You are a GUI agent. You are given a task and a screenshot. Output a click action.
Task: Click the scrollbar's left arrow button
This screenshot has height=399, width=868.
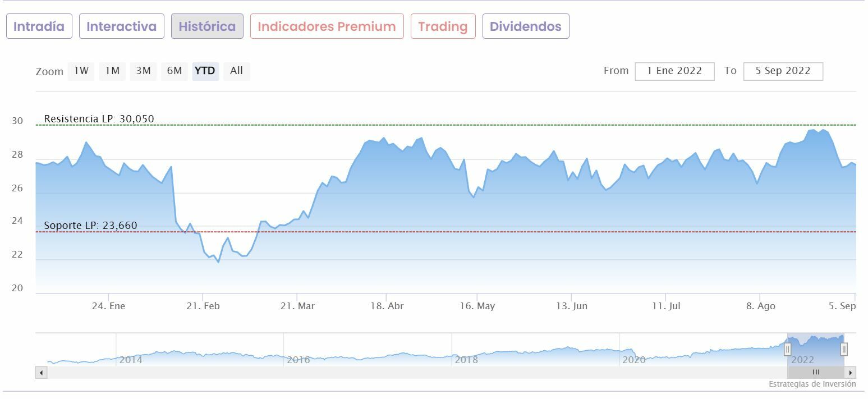pos(41,373)
